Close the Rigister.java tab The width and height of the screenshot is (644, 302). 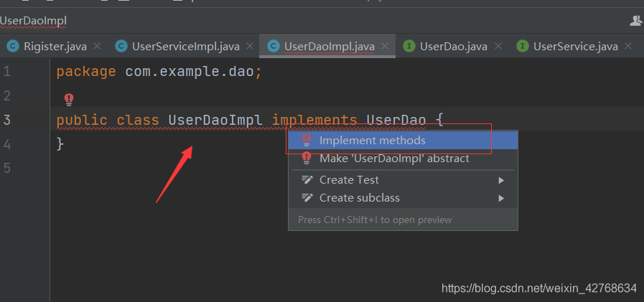(97, 46)
